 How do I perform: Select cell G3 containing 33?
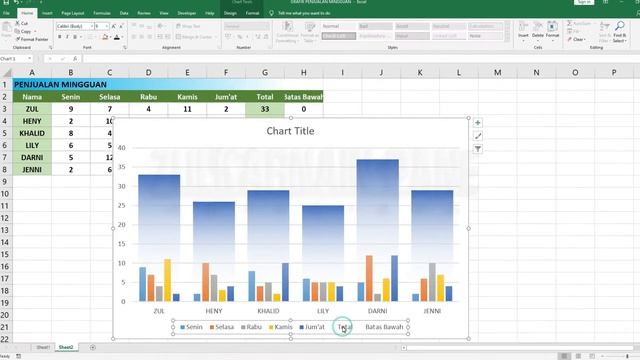pyautogui.click(x=265, y=109)
